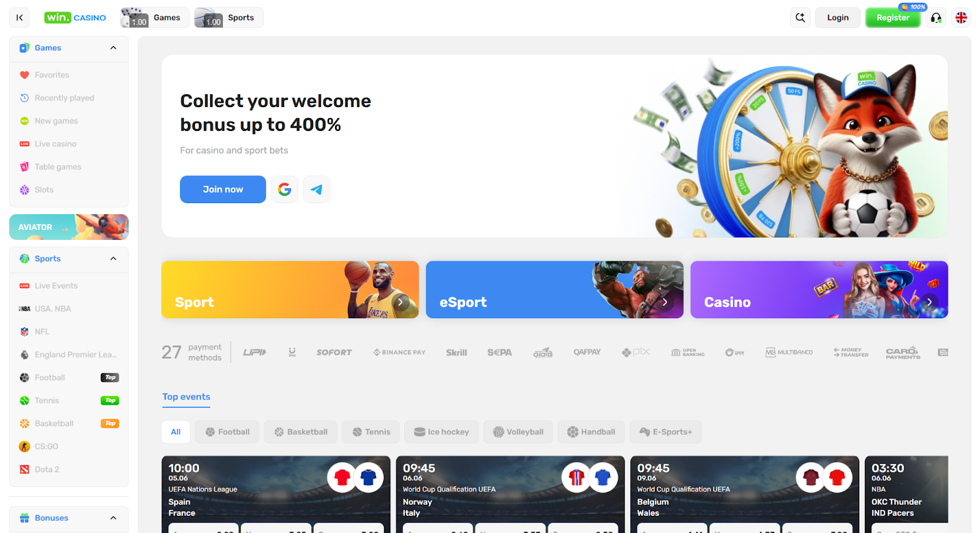Collapse sidebar with the arrow icon
980x533 pixels.
pyautogui.click(x=20, y=18)
